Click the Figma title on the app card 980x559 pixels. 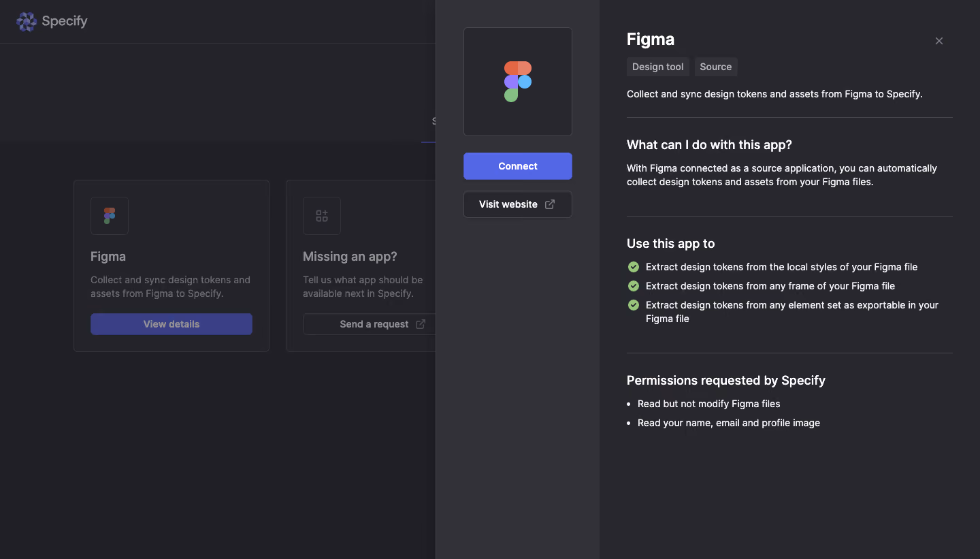[x=108, y=257]
